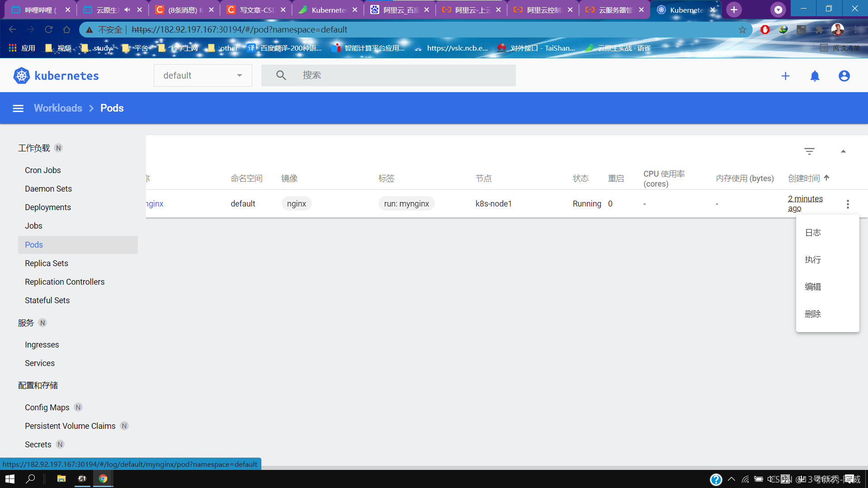Open the notifications bell

[815, 76]
